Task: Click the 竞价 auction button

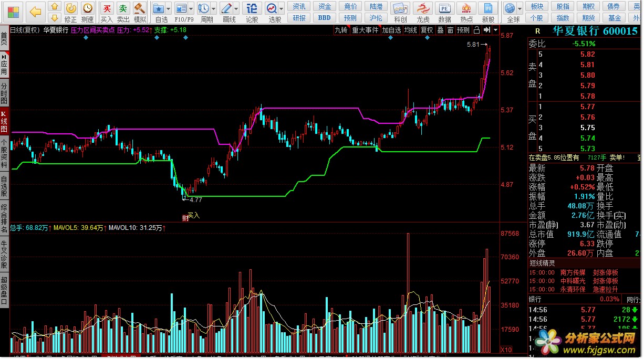Action: pos(350,6)
